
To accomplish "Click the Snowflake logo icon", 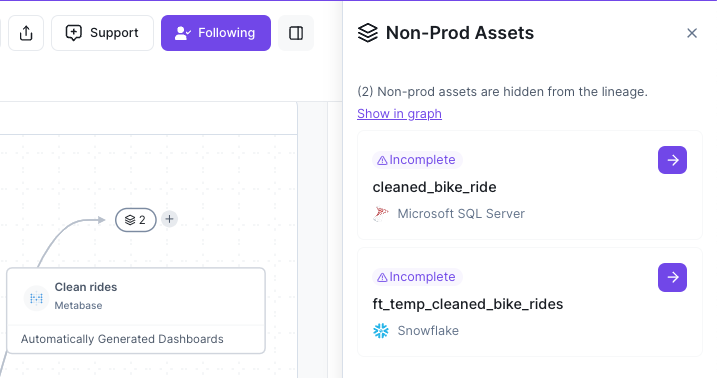I will point(380,330).
